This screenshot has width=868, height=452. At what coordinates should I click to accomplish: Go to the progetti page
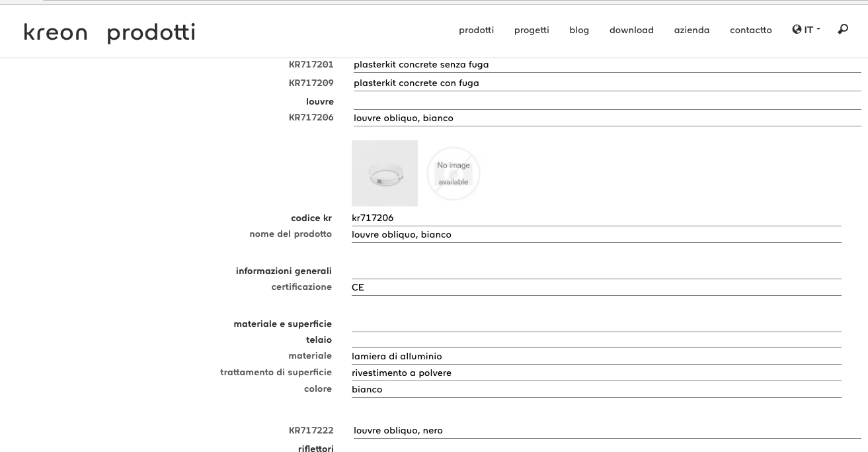[x=532, y=30]
